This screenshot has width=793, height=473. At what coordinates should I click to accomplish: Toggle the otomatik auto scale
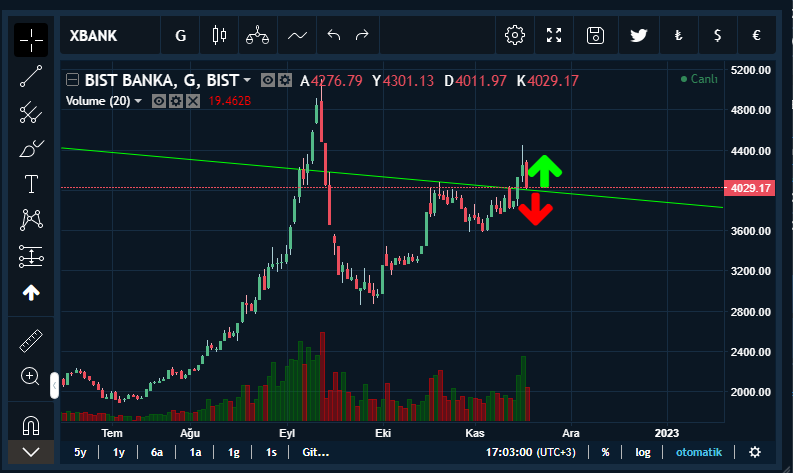(x=699, y=452)
